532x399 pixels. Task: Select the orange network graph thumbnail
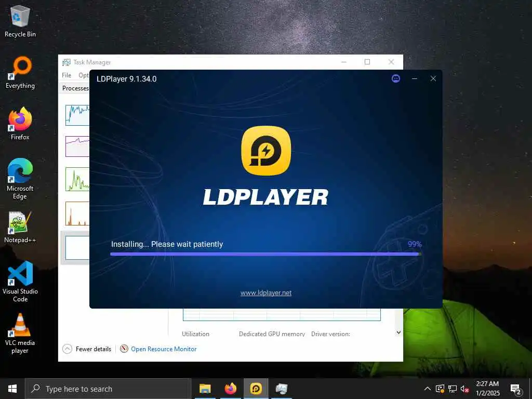point(77,214)
